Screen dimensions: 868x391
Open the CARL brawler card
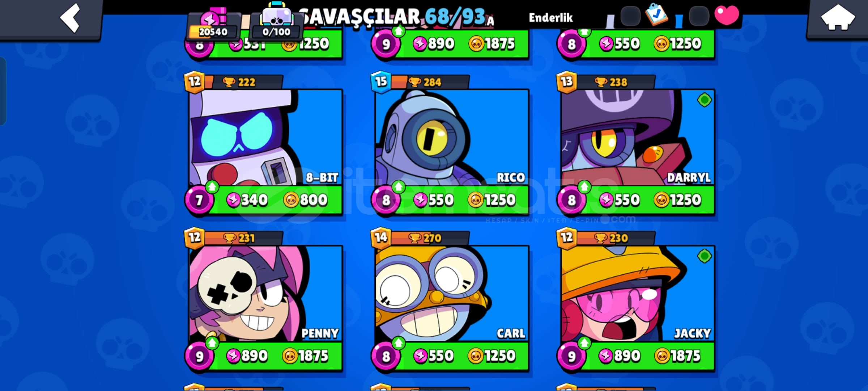[x=452, y=294]
